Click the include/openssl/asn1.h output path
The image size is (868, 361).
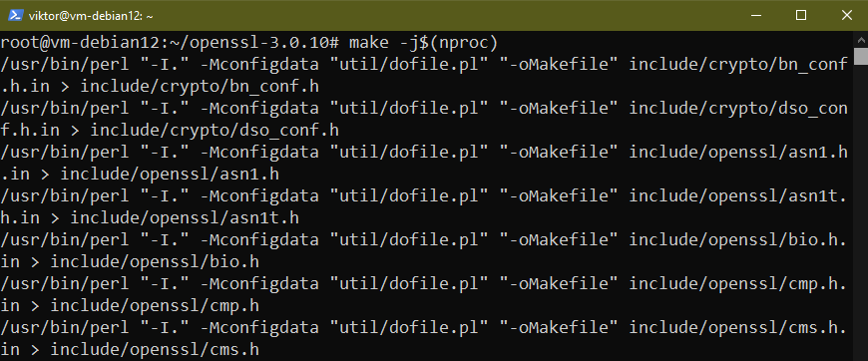170,175
